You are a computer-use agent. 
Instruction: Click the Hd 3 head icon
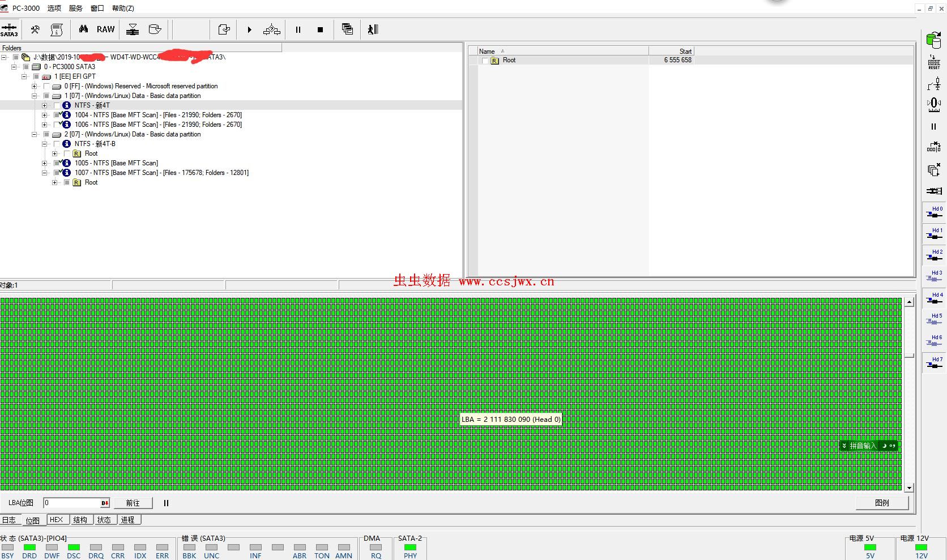934,276
